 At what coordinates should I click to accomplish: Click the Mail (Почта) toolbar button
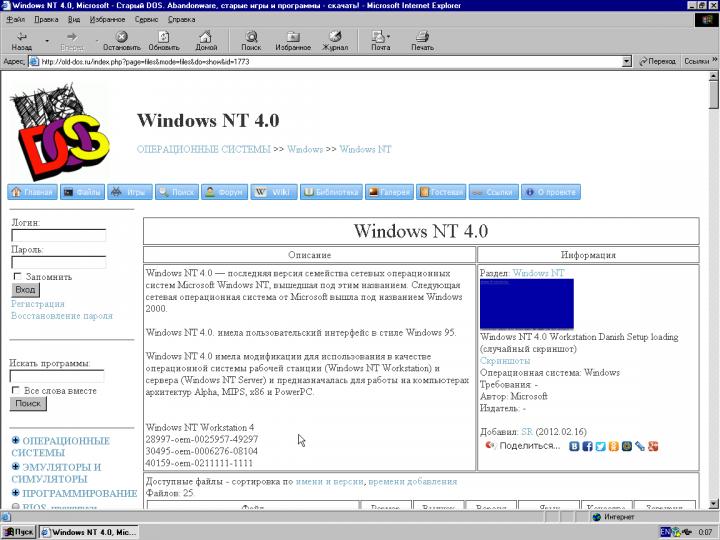point(380,41)
